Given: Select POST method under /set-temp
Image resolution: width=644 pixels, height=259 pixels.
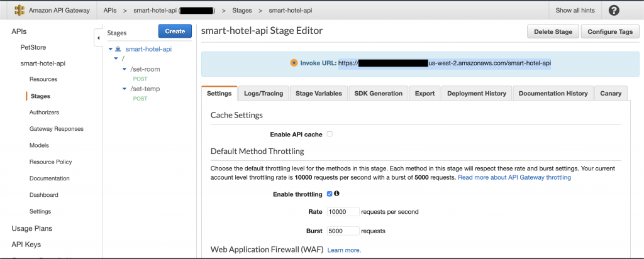Looking at the screenshot, I should (x=140, y=99).
